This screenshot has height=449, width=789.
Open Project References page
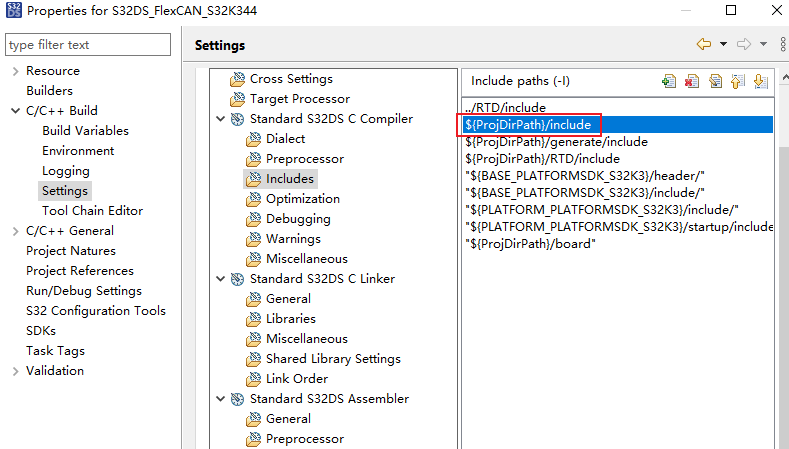tap(80, 271)
